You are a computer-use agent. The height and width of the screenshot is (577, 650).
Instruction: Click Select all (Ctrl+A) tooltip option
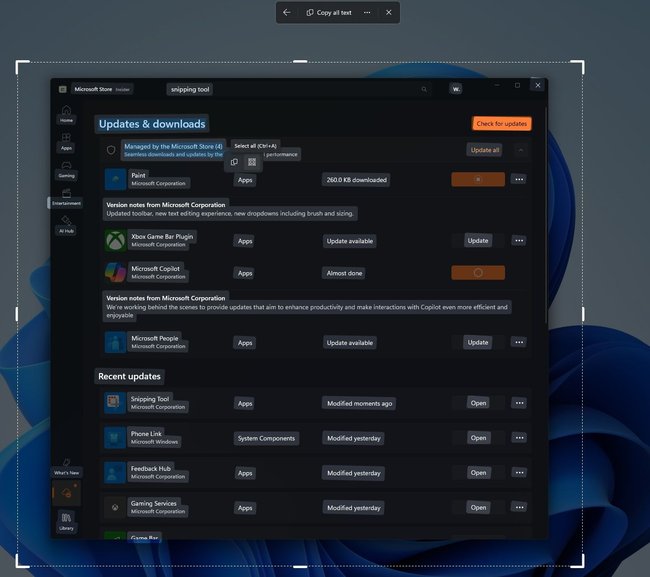[255, 146]
